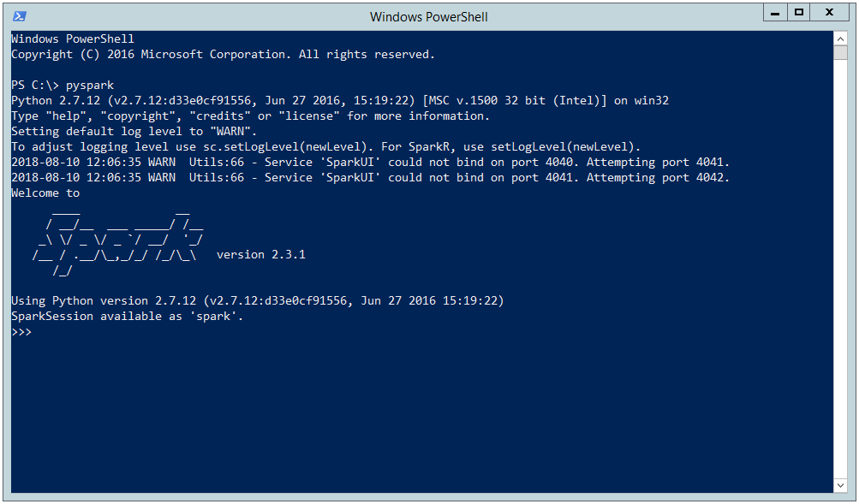Click the PS C:\> prompt text

coord(34,86)
